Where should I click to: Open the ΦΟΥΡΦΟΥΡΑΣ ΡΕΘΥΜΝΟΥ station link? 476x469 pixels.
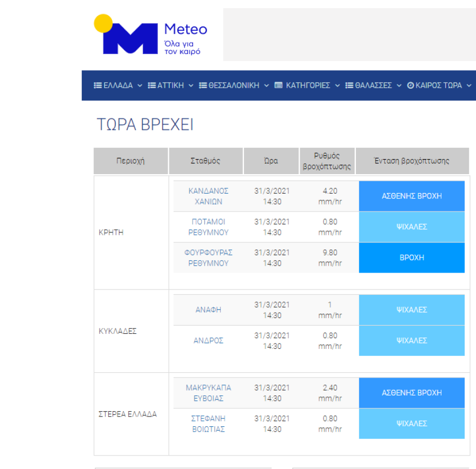(x=208, y=258)
